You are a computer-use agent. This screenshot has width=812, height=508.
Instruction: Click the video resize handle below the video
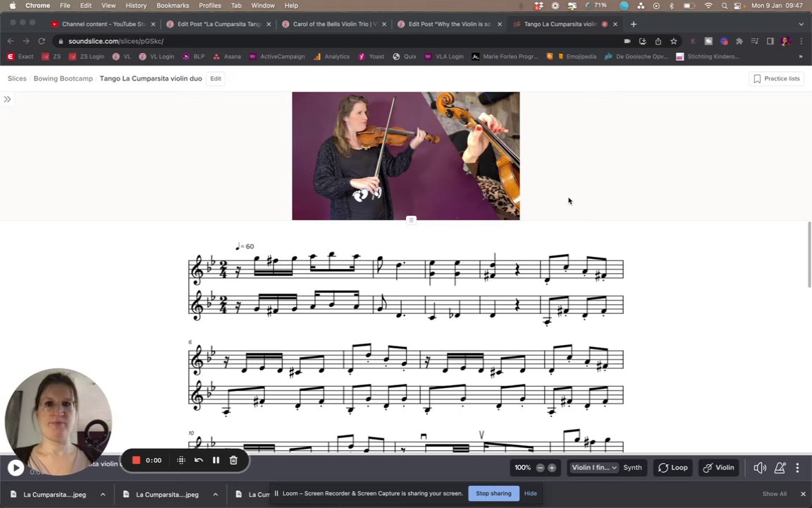point(411,220)
